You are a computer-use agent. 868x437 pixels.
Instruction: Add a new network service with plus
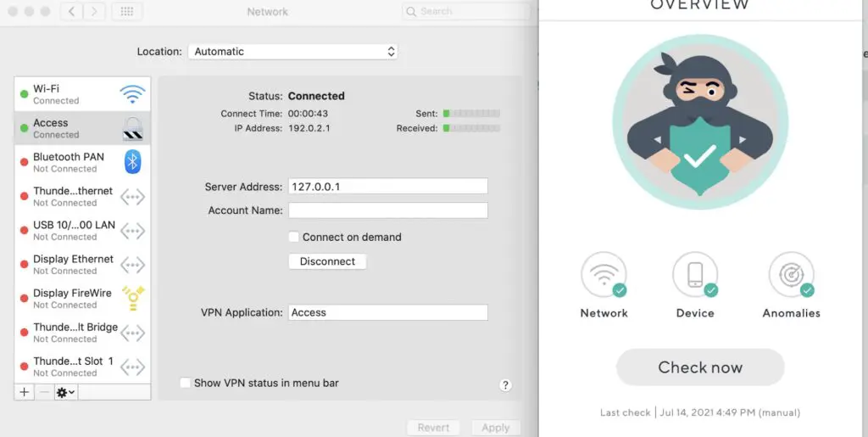[25, 392]
